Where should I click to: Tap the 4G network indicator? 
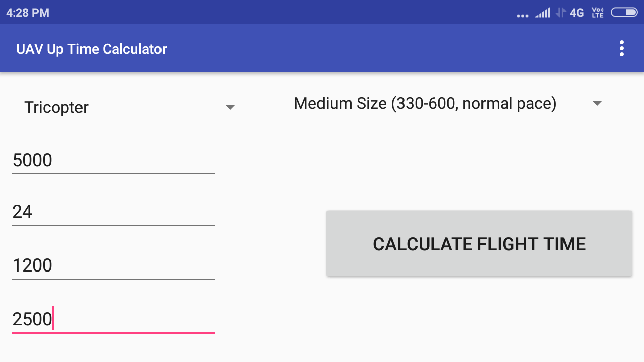pyautogui.click(x=577, y=12)
